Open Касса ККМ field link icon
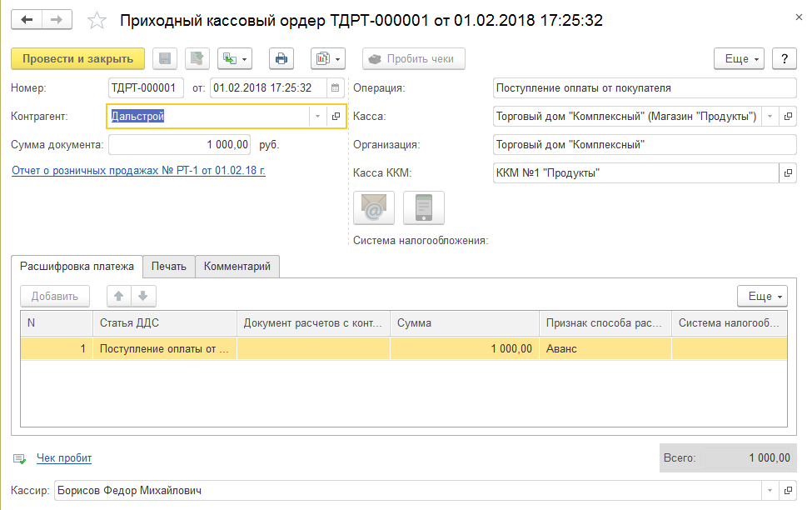Viewport: 812px width, 510px height. 788,173
